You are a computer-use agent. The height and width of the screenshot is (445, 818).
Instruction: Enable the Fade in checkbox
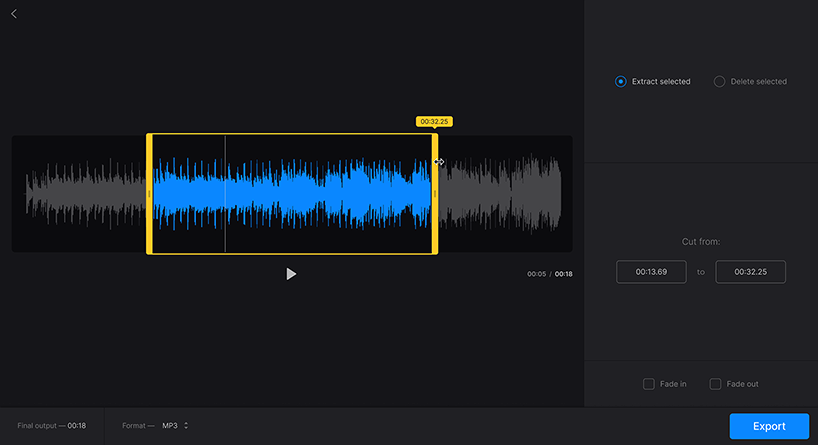coord(649,384)
